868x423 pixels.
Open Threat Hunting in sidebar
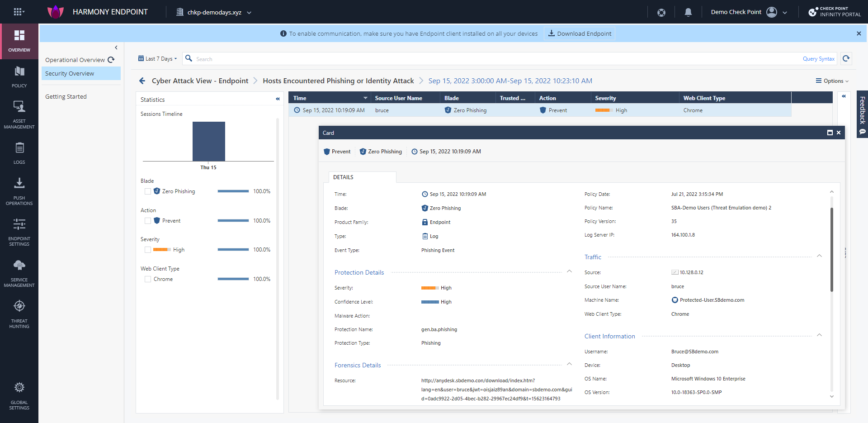[19, 314]
